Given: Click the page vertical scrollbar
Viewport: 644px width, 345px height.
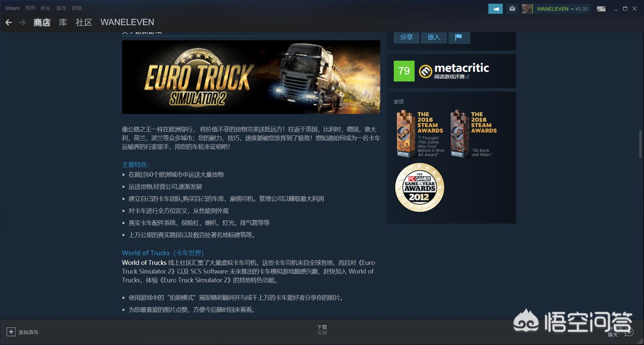Looking at the screenshot, I should (x=641, y=144).
